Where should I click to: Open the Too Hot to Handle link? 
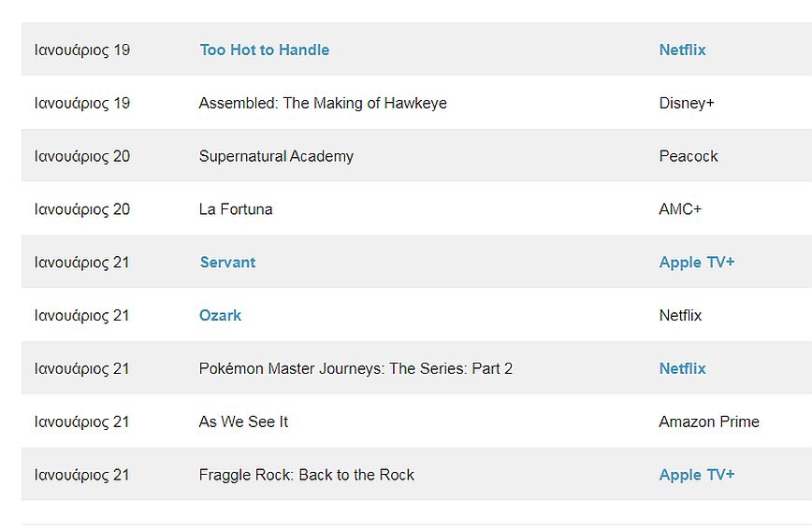264,50
